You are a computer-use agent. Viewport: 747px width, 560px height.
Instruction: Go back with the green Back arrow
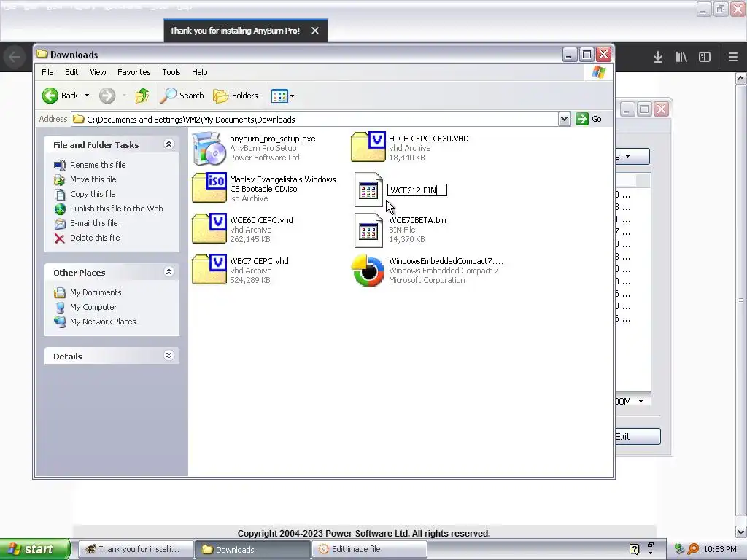[60, 96]
